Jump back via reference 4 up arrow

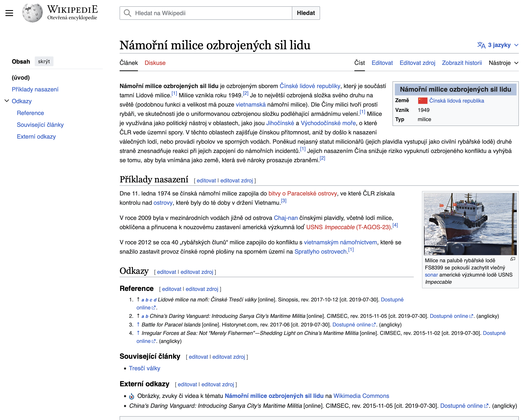click(x=138, y=333)
